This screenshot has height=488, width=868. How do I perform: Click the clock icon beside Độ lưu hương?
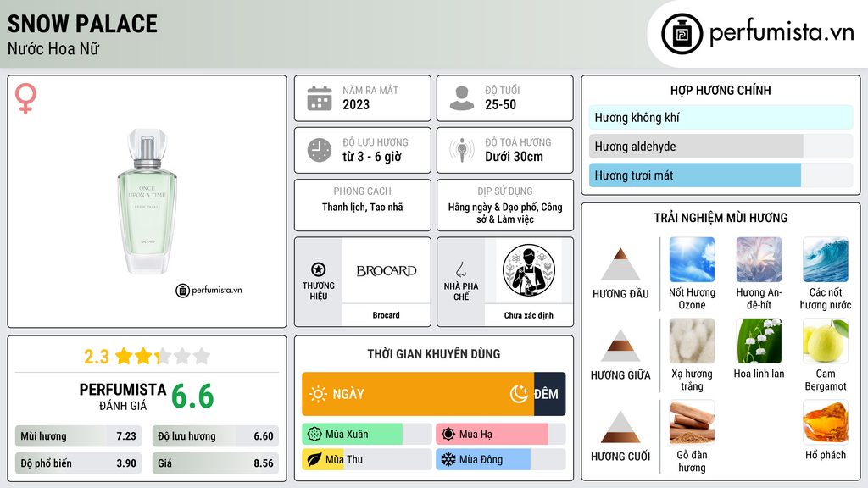point(320,150)
